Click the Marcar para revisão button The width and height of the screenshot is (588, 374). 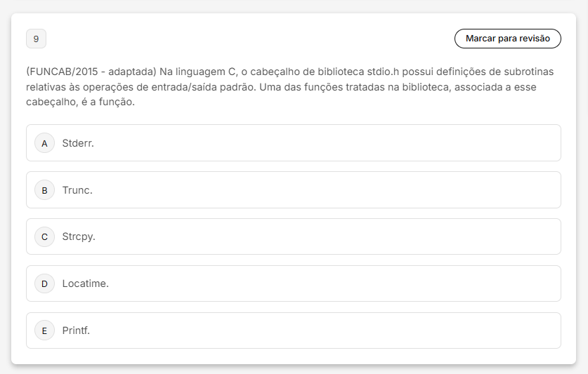[x=507, y=39]
